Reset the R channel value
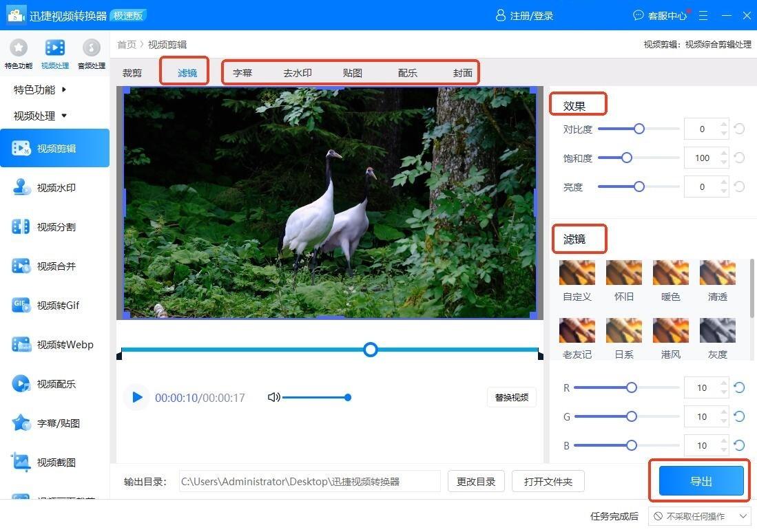This screenshot has width=757, height=532. (x=739, y=387)
